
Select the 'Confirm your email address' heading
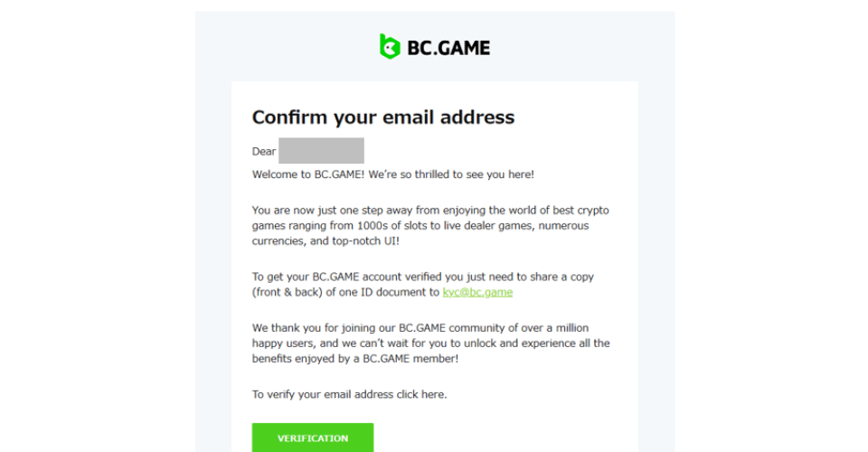(383, 118)
